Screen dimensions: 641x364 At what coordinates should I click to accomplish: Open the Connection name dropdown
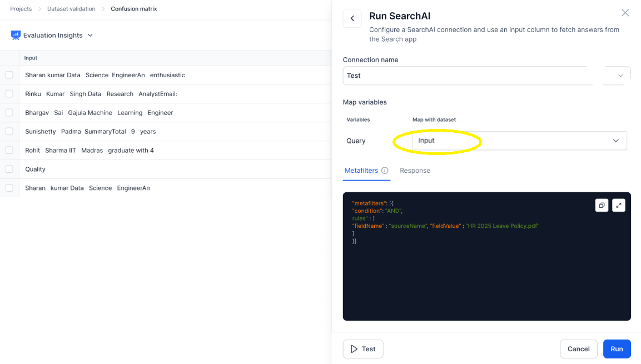pyautogui.click(x=486, y=76)
